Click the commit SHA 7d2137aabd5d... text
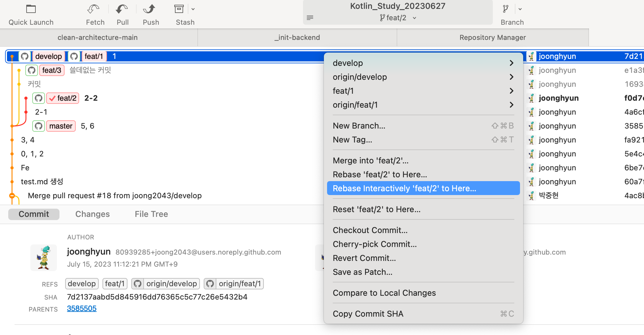This screenshot has width=644, height=335. pos(157,297)
